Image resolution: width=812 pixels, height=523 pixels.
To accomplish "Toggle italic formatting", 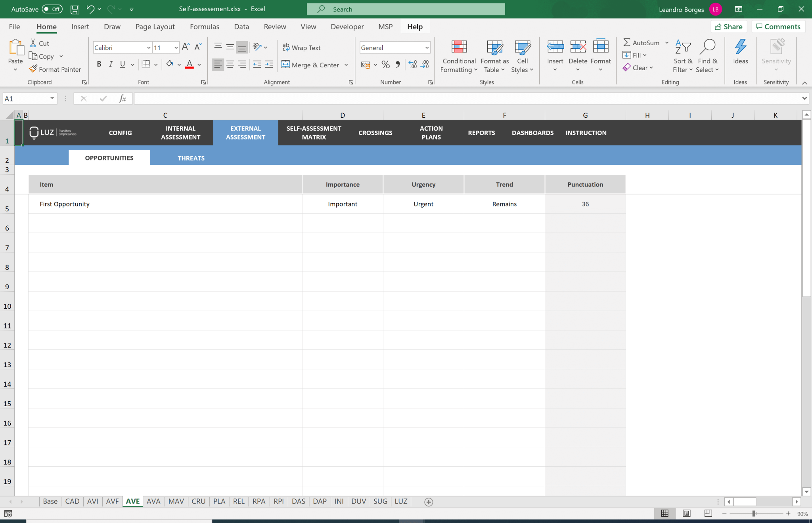I will 111,64.
